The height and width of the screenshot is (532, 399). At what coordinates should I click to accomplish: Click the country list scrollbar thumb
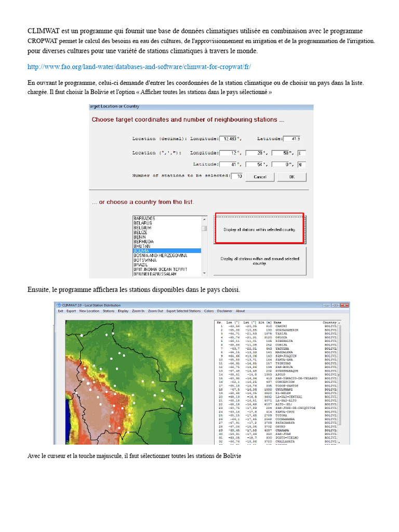[204, 229]
